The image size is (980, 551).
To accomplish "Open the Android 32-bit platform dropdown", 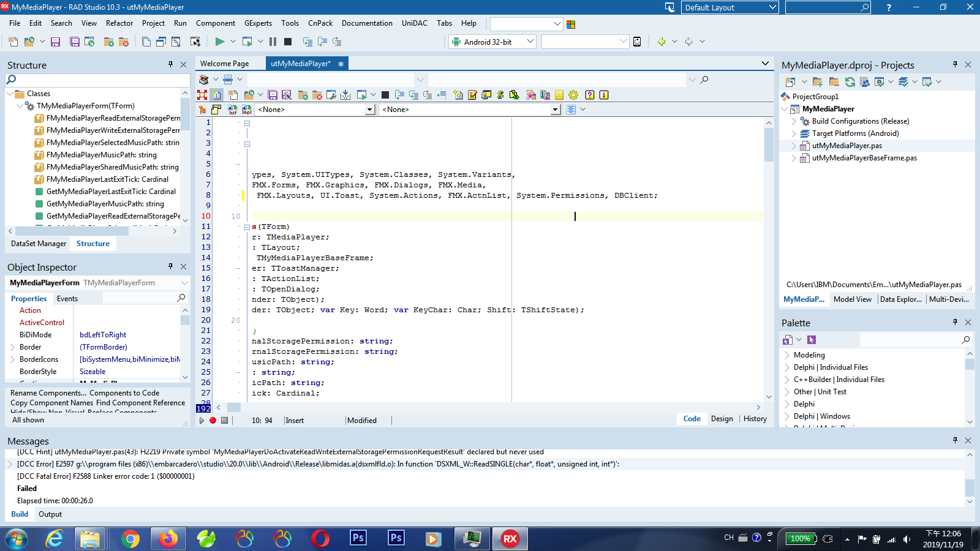I will (x=530, y=42).
